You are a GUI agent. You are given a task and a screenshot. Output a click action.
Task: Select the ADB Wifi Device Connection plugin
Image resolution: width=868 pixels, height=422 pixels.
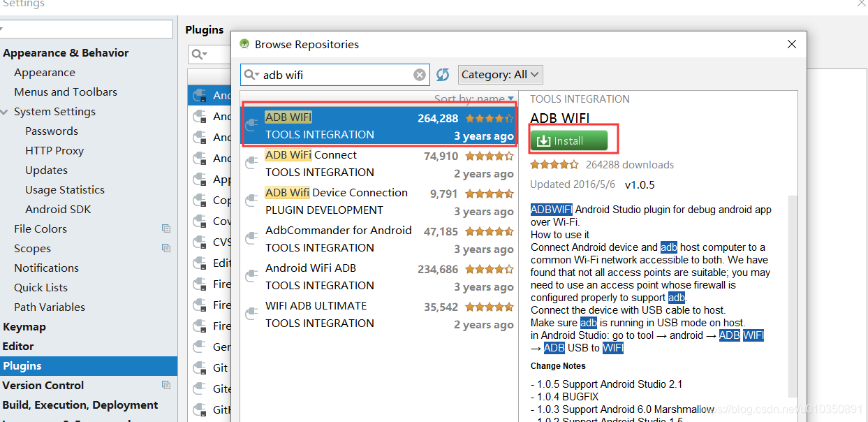click(379, 202)
